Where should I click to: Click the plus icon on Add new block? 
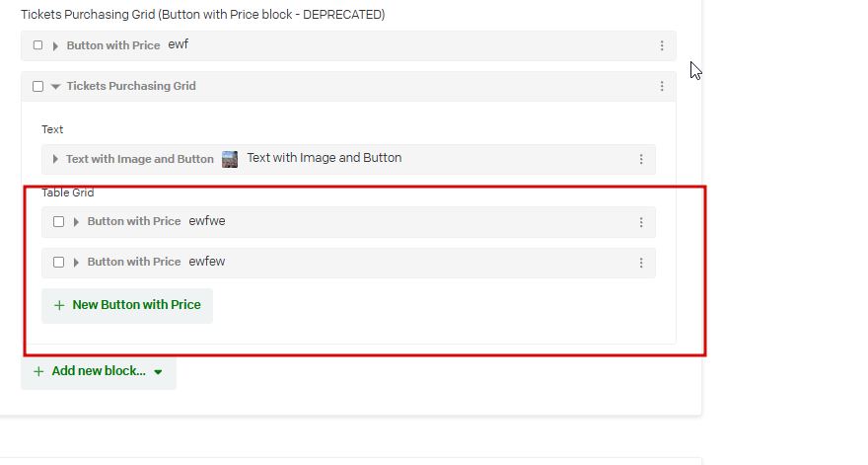[38, 372]
